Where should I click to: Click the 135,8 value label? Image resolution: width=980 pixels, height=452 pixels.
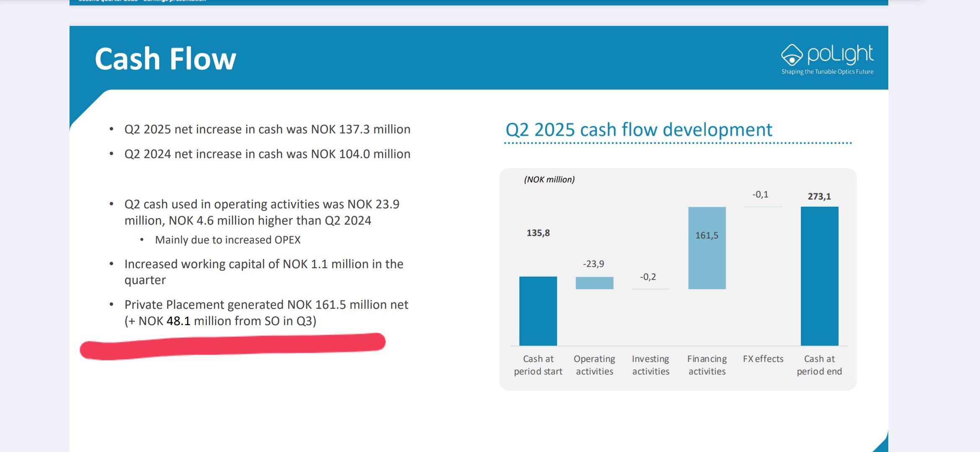[x=538, y=233]
